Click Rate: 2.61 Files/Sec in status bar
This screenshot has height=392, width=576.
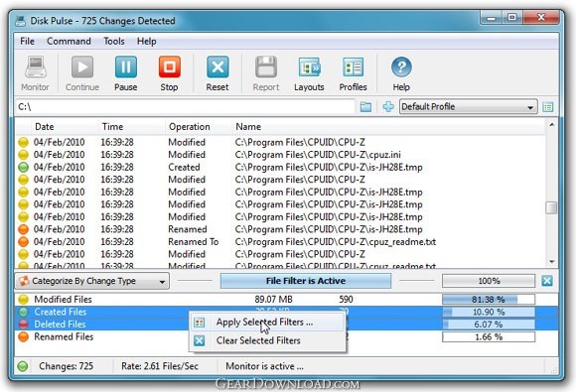pos(160,366)
